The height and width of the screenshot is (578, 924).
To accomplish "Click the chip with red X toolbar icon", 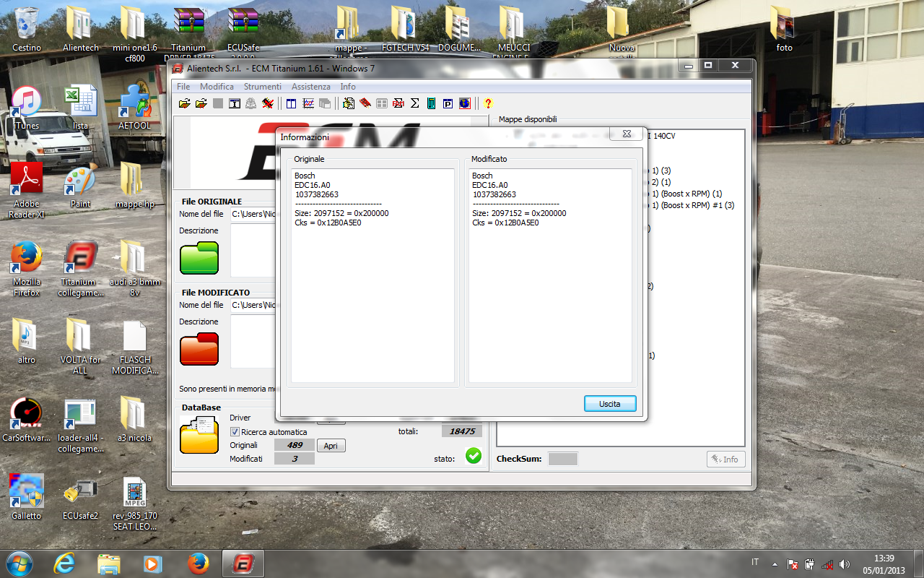I will click(268, 103).
